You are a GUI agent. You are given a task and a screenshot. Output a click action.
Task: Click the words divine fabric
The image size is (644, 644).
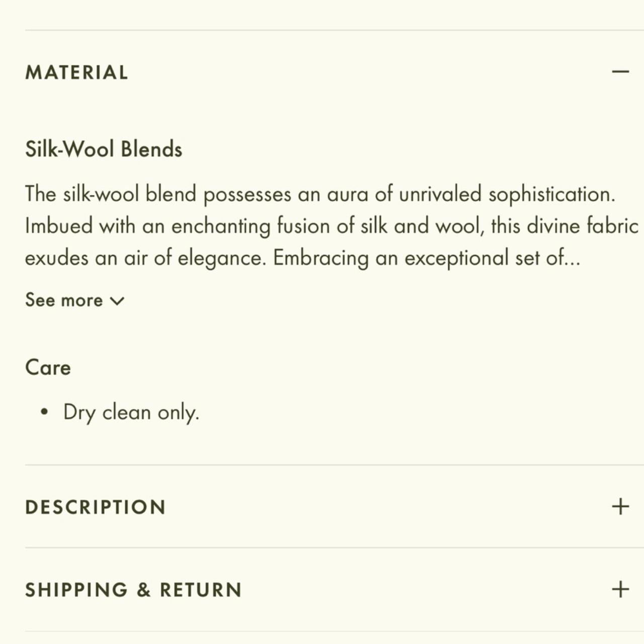click(x=583, y=226)
